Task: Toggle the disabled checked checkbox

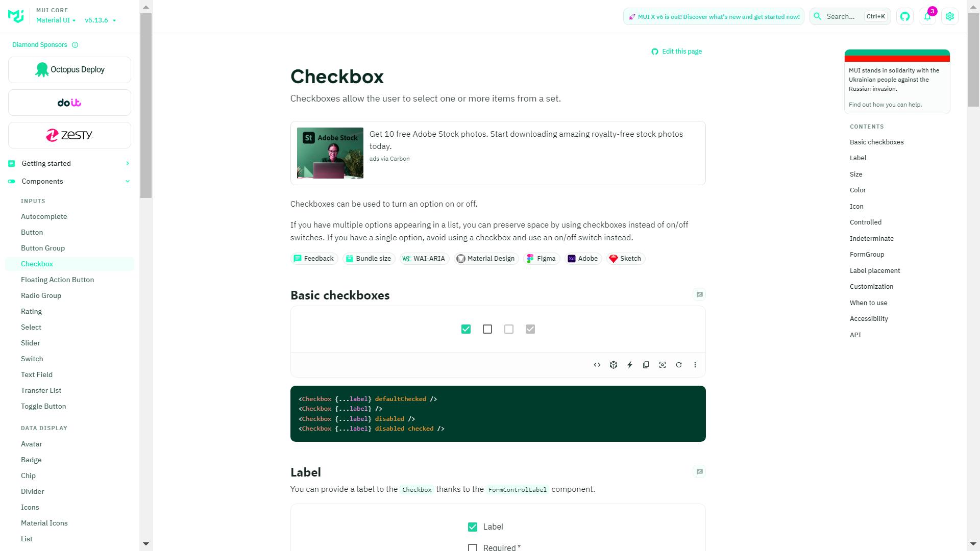Action: [x=530, y=329]
